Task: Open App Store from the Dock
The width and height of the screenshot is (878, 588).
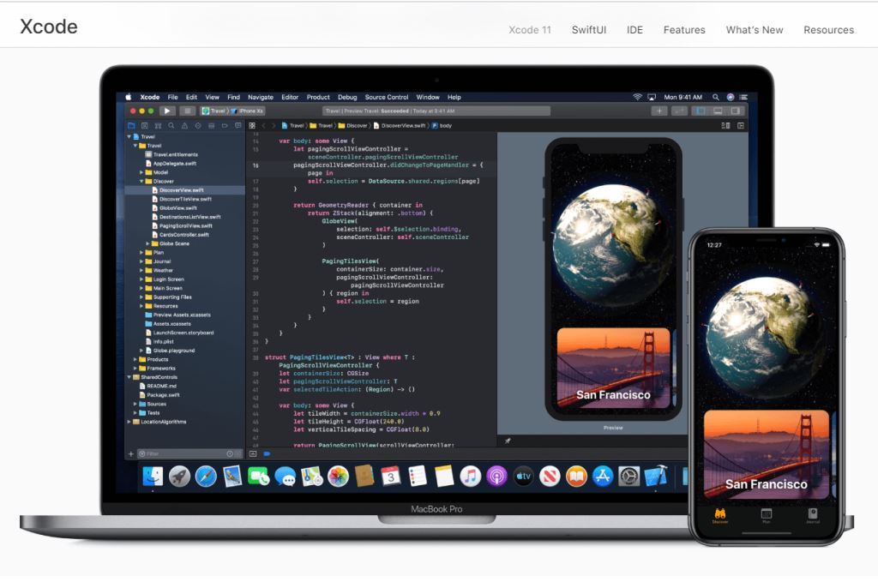Action: (x=603, y=477)
